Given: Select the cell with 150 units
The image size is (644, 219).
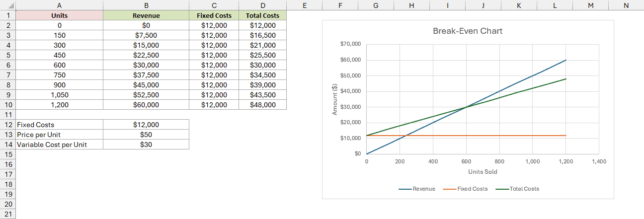Looking at the screenshot, I should pyautogui.click(x=60, y=35).
